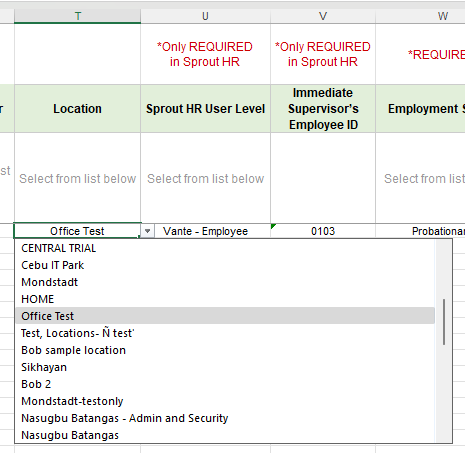The image size is (465, 453).
Task: Click the cell containing 0103
Action: pyautogui.click(x=323, y=231)
